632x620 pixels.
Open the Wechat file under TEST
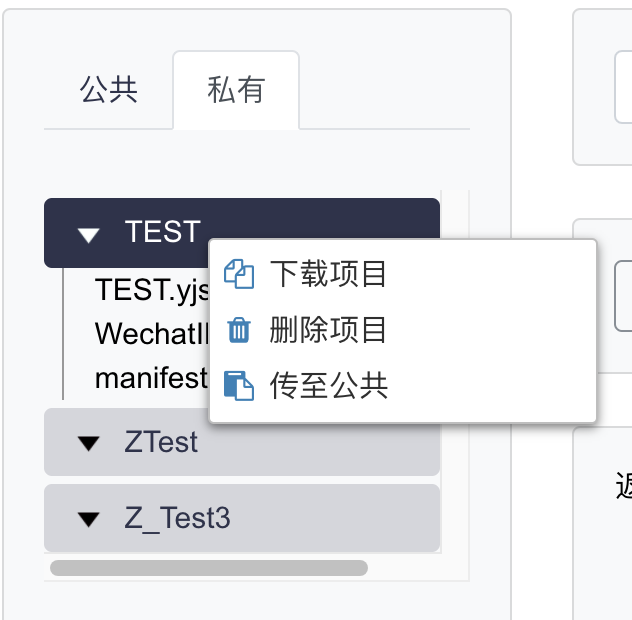click(150, 333)
